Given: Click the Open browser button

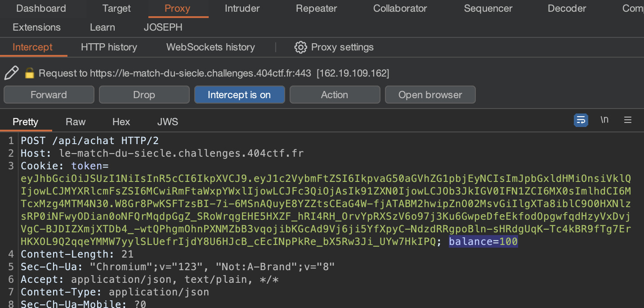Looking at the screenshot, I should (x=430, y=95).
